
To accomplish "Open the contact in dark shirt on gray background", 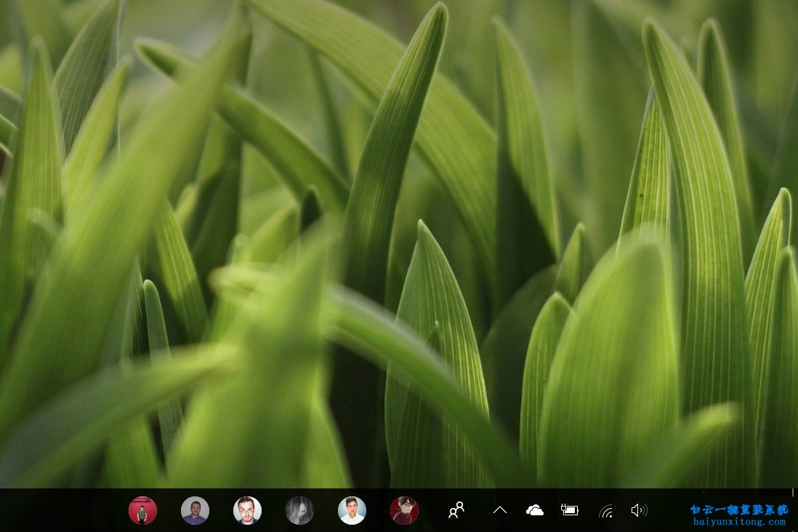I will (x=195, y=510).
